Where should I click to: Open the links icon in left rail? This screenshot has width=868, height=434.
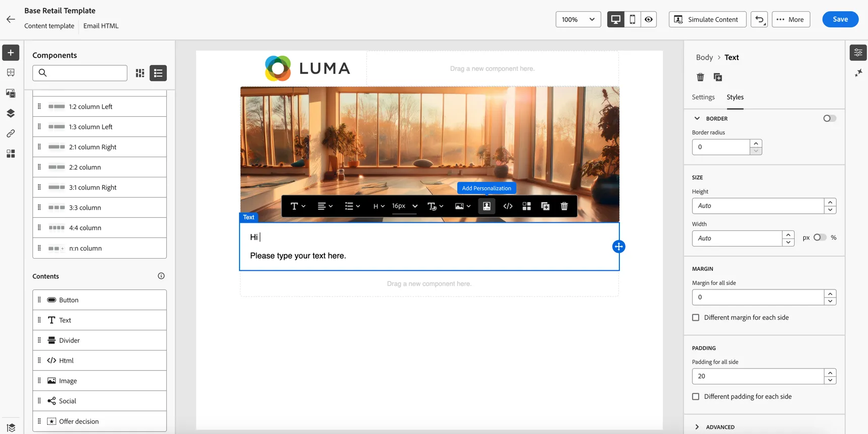[11, 133]
